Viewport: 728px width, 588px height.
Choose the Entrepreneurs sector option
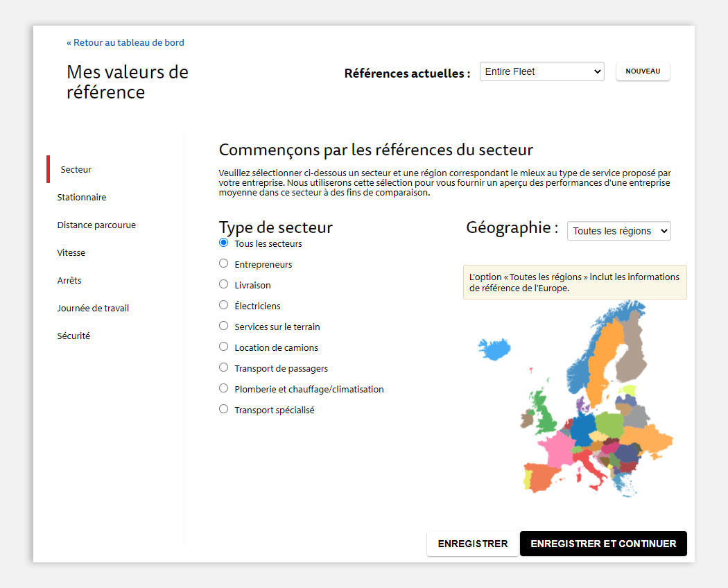point(223,263)
